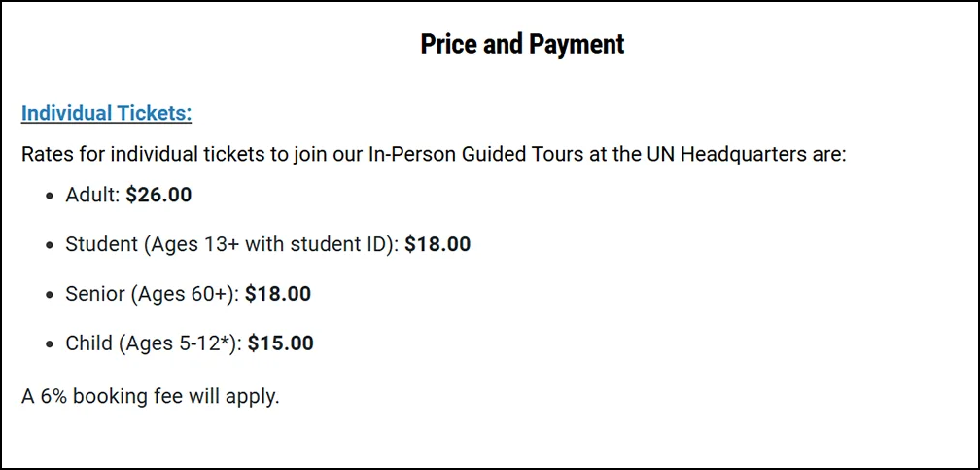
Task: Click the Senior $18.00 price
Action: click(278, 294)
